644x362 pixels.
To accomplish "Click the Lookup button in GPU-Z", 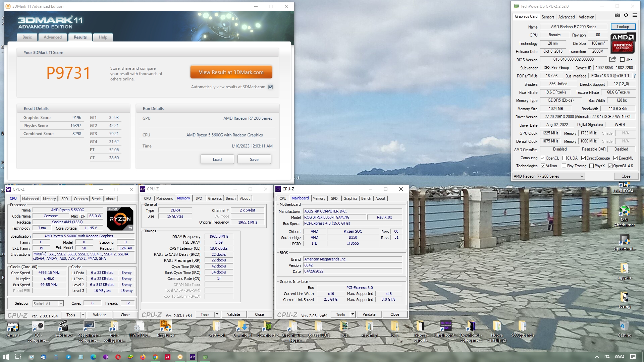I will [623, 27].
